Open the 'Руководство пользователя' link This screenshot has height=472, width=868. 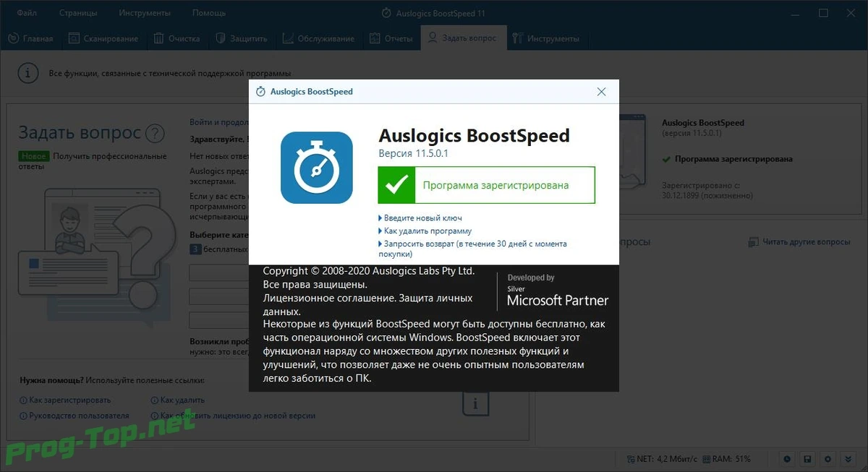[75, 416]
